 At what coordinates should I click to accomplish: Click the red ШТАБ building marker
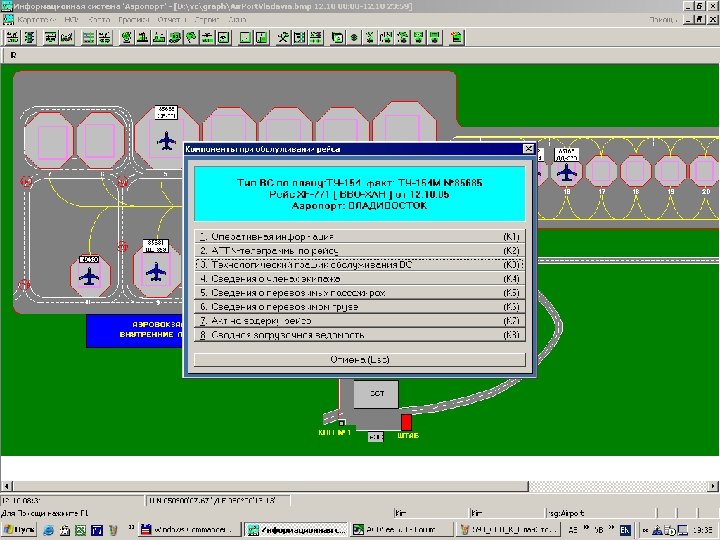click(x=406, y=422)
